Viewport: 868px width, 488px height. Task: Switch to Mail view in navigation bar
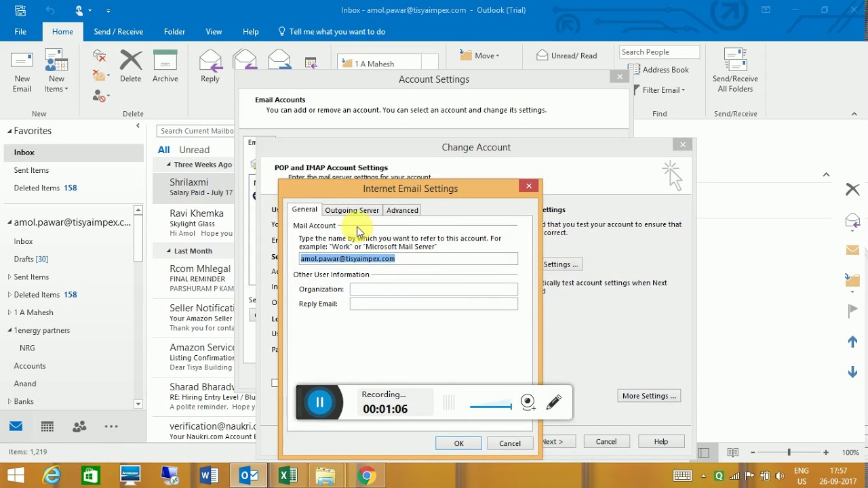pyautogui.click(x=16, y=426)
